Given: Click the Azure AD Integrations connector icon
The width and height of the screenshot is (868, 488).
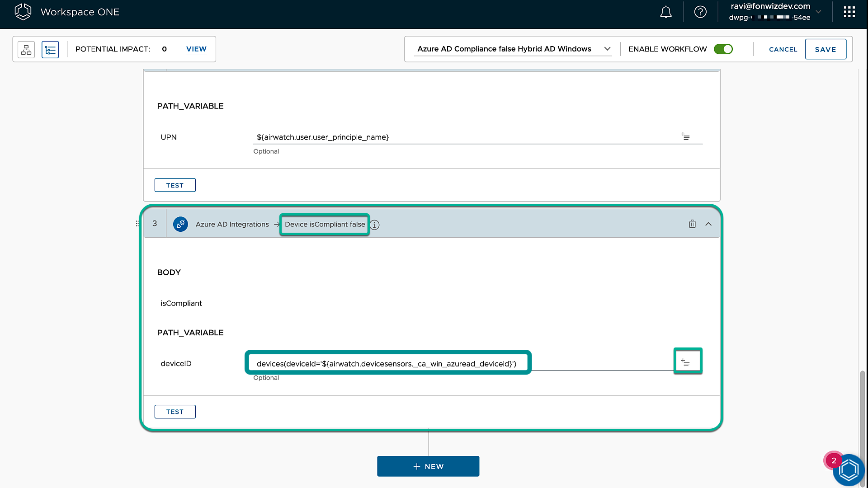Looking at the screenshot, I should pyautogui.click(x=180, y=224).
